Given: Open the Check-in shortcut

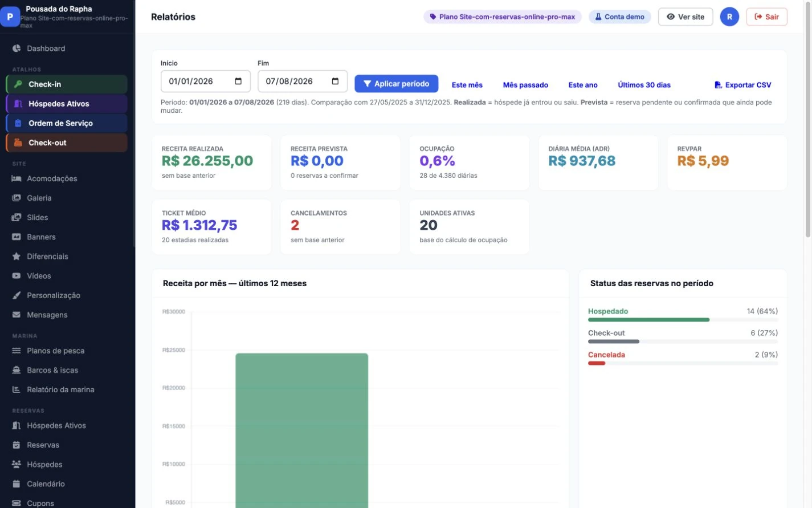Looking at the screenshot, I should 67,84.
